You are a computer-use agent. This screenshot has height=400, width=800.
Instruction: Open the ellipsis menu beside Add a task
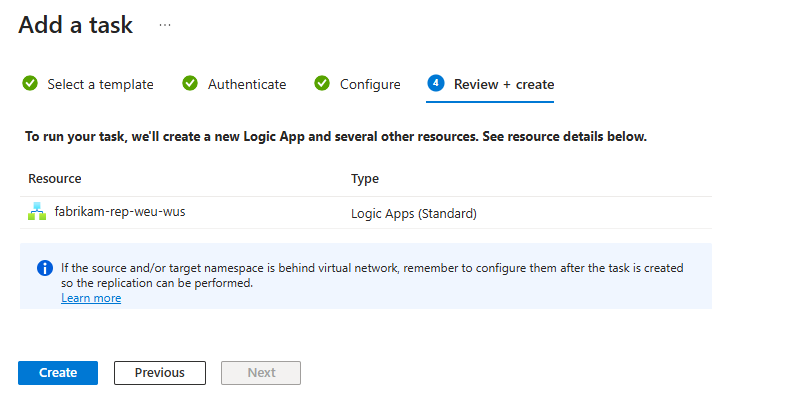click(165, 26)
